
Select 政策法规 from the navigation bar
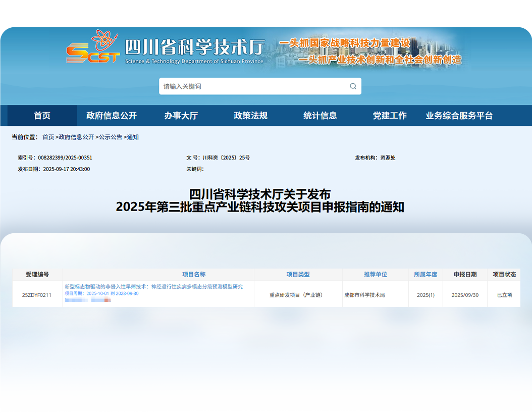(251, 116)
